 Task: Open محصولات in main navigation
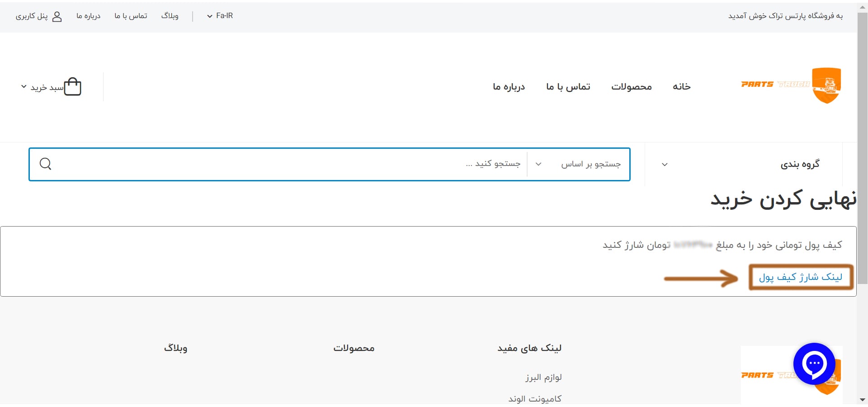(631, 86)
